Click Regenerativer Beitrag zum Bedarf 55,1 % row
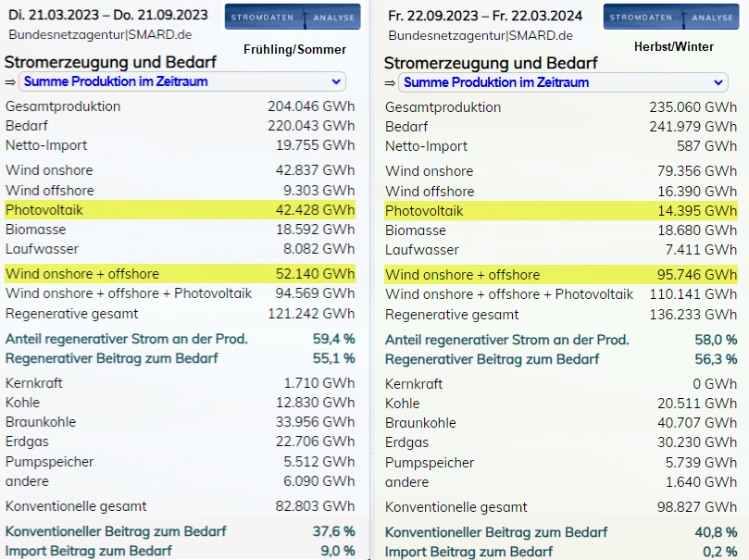 pyautogui.click(x=181, y=358)
